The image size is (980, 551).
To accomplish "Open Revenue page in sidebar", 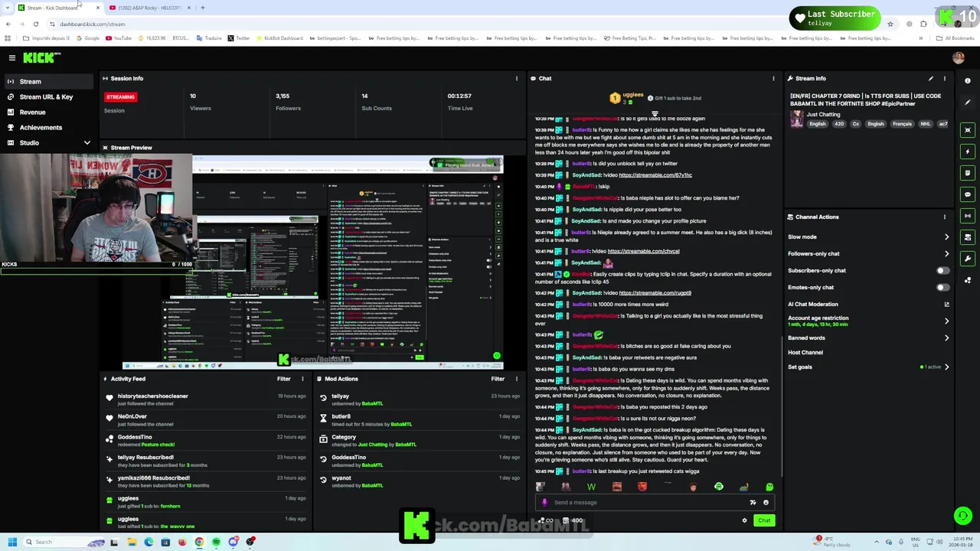I will click(50, 112).
